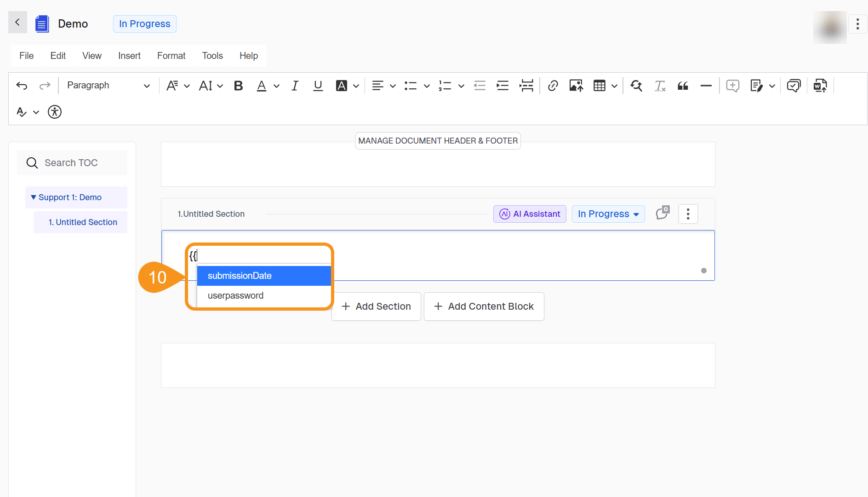The height and width of the screenshot is (497, 868).
Task: Open the Format menu
Action: [x=171, y=55]
